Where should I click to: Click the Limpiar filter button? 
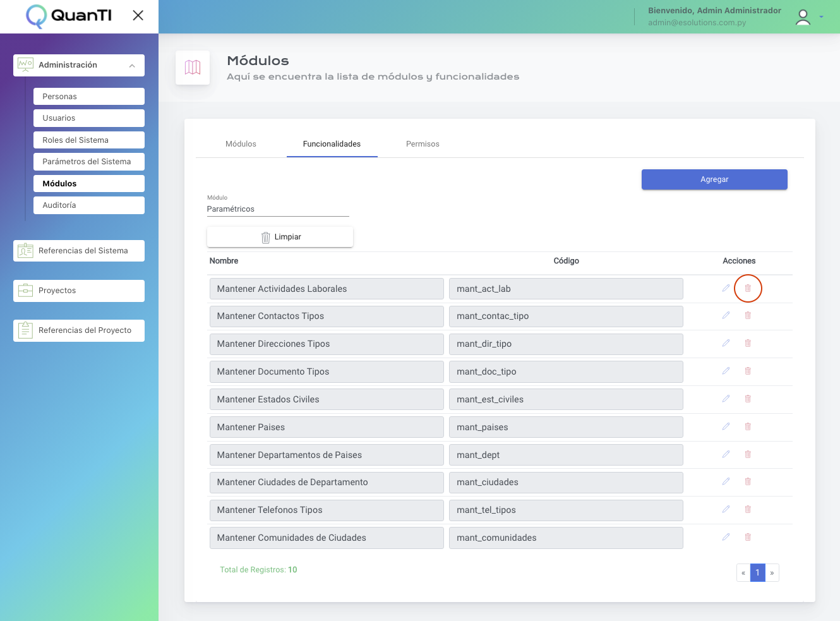click(x=280, y=237)
